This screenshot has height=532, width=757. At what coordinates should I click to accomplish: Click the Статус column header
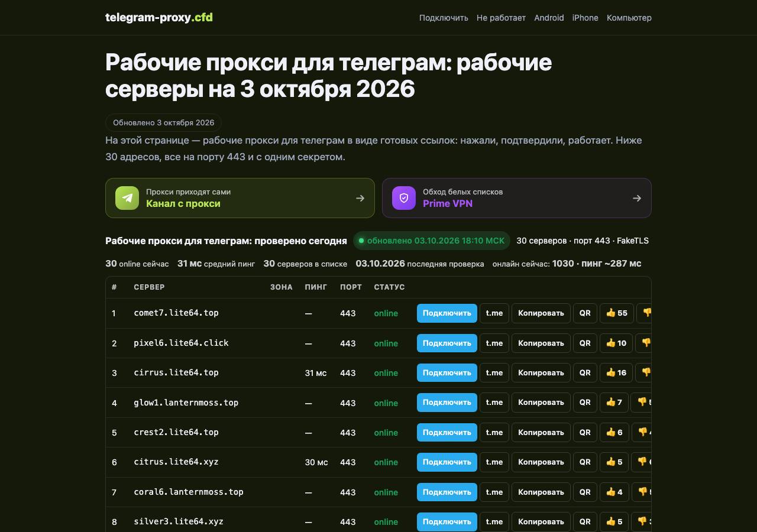(x=389, y=287)
